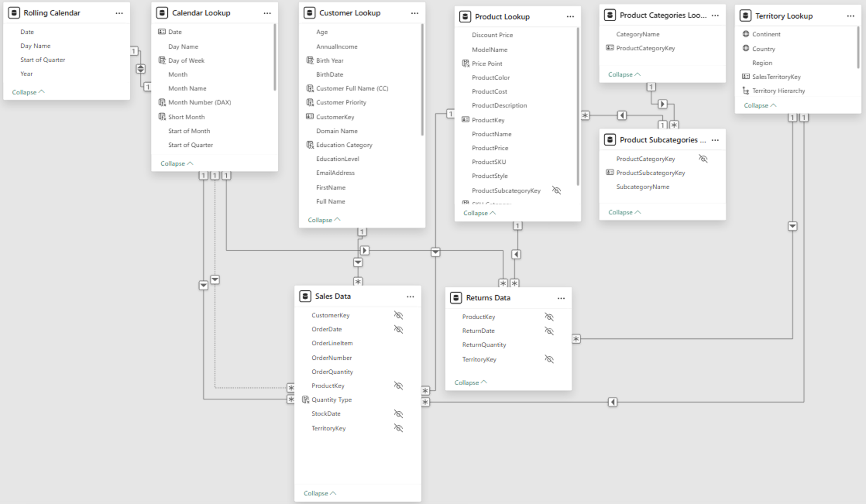Click calculated column icon beside Customer Full Name (CC)
The height and width of the screenshot is (504, 866).
point(310,88)
